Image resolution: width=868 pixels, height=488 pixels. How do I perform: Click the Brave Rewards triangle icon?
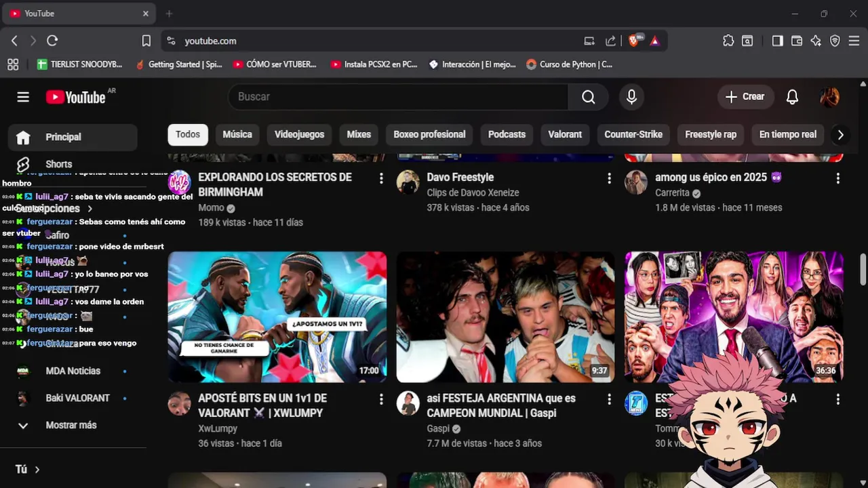(x=654, y=41)
